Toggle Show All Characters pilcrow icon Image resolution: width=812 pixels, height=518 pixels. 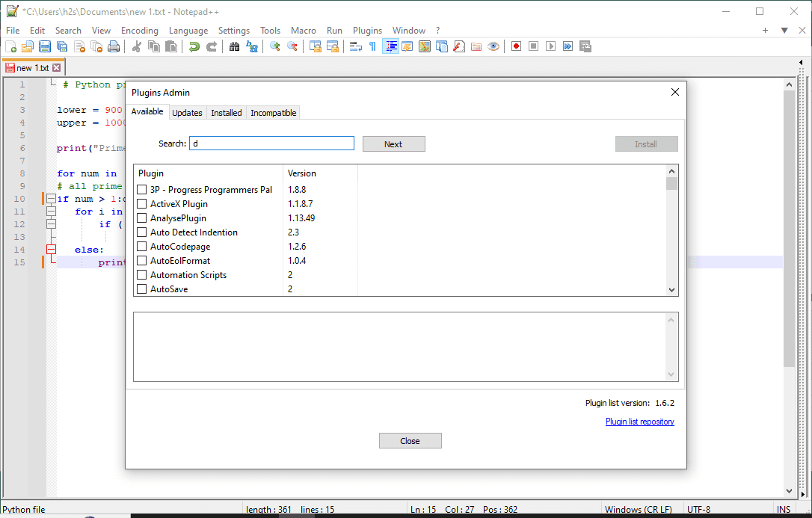pyautogui.click(x=372, y=46)
